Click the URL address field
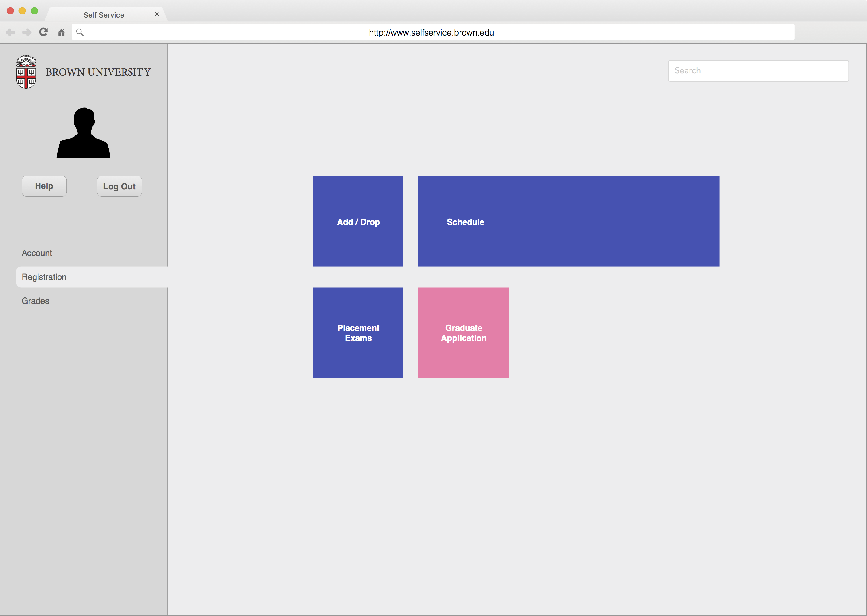 [x=433, y=32]
